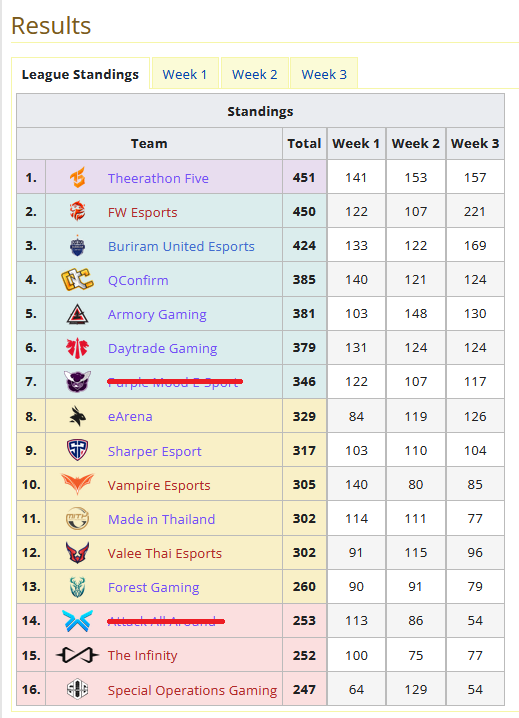
Task: Select The Infinity total 252
Action: [304, 655]
